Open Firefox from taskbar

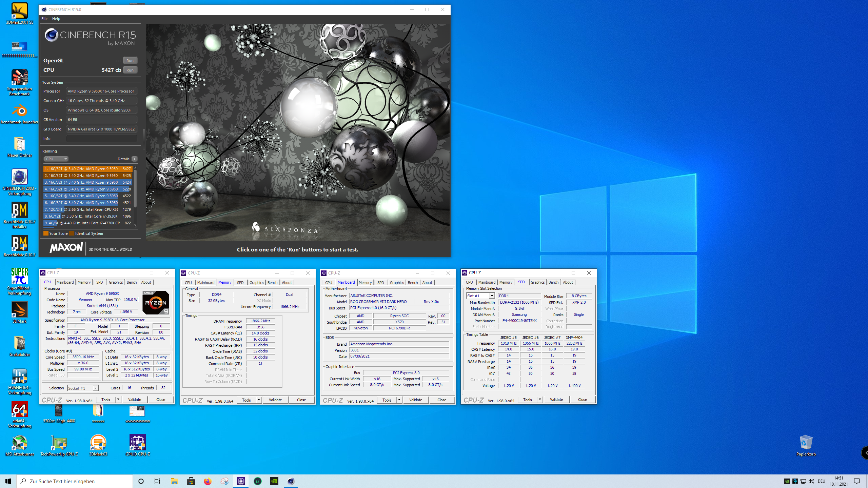click(x=208, y=481)
